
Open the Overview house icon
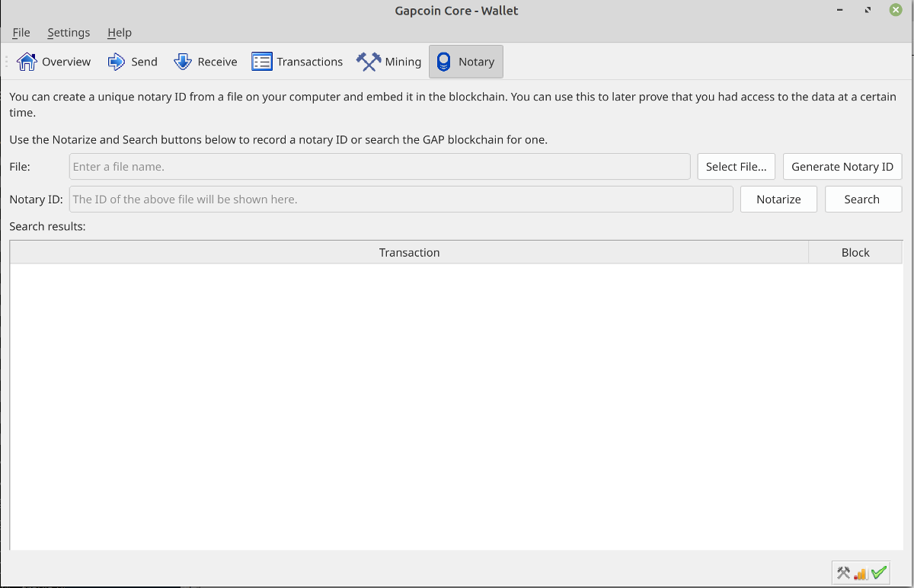click(27, 62)
